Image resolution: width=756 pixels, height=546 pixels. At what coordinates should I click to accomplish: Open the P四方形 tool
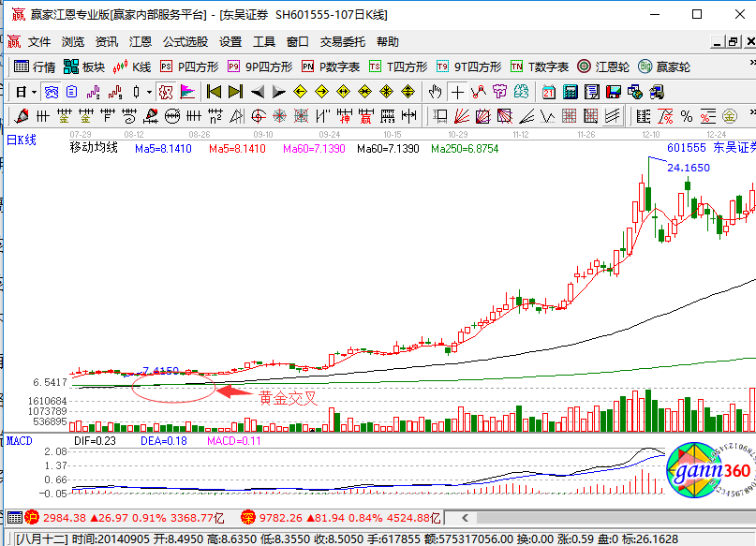click(189, 66)
